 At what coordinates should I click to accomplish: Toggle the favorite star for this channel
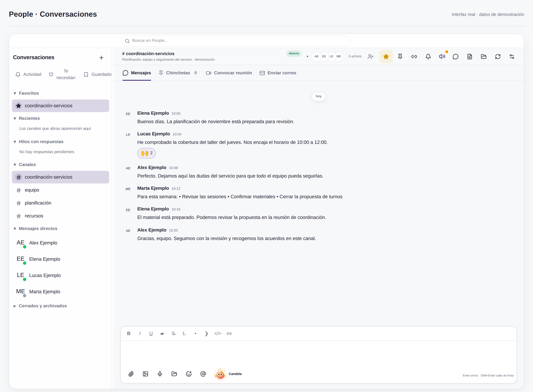[x=386, y=56]
